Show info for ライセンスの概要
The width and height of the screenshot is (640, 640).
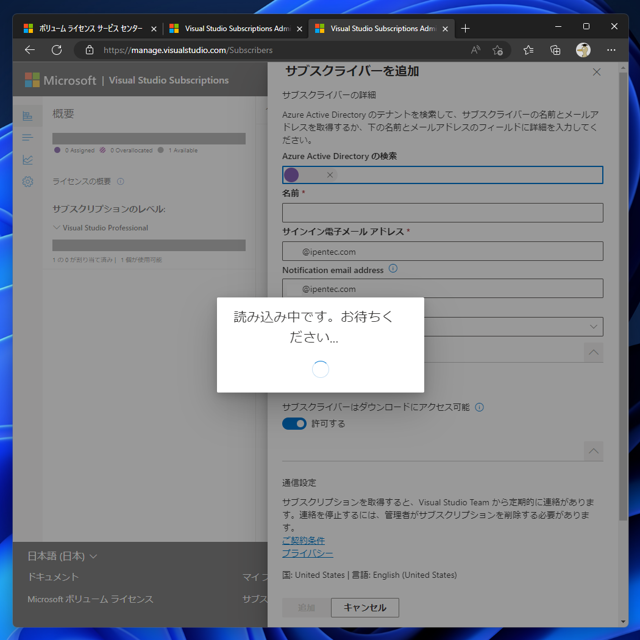pos(120,182)
